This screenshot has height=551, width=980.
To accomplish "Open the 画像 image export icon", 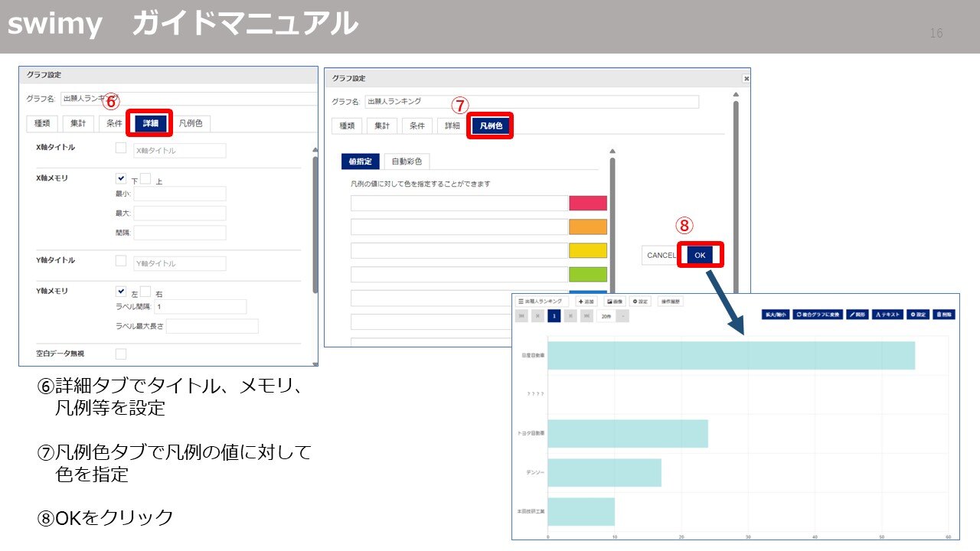I will click(x=613, y=300).
